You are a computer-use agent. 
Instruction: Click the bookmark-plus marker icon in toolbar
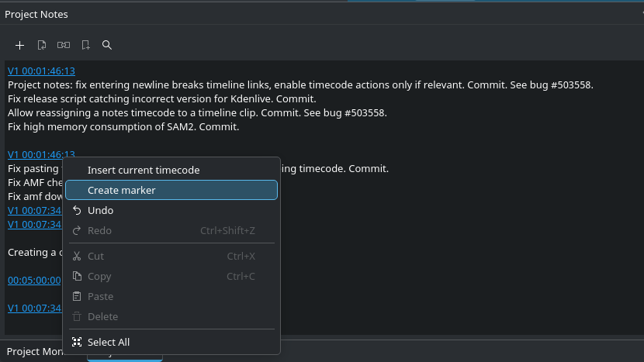click(85, 45)
